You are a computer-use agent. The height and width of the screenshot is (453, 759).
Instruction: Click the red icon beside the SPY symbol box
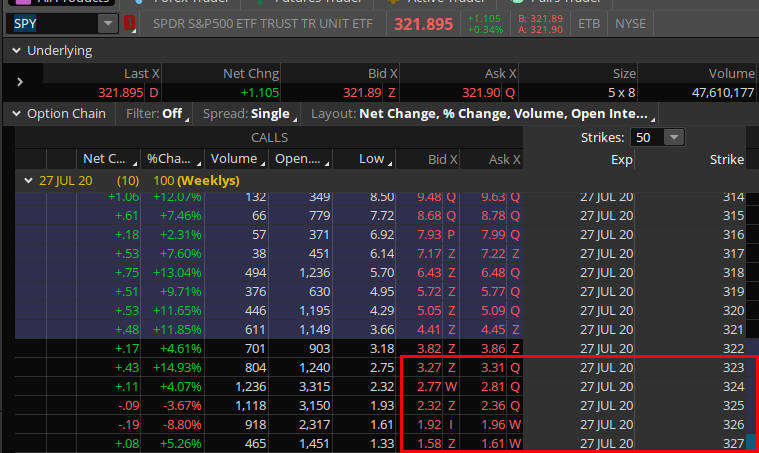[130, 23]
